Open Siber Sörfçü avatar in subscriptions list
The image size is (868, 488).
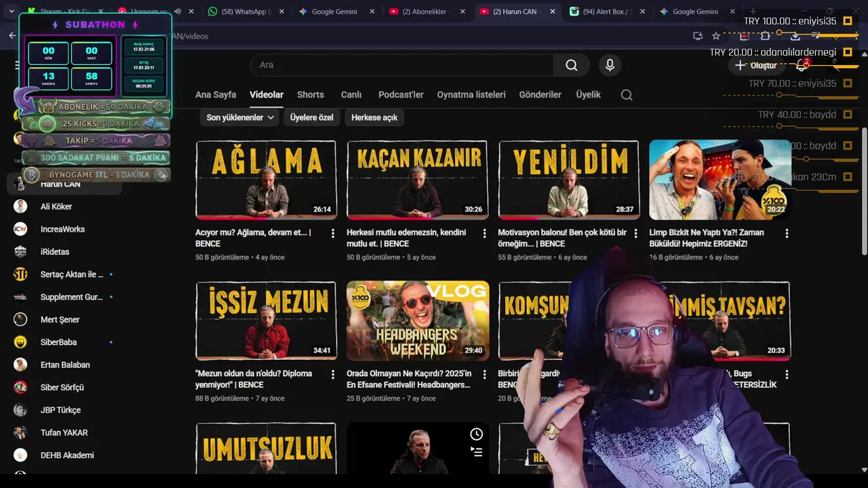coord(20,388)
